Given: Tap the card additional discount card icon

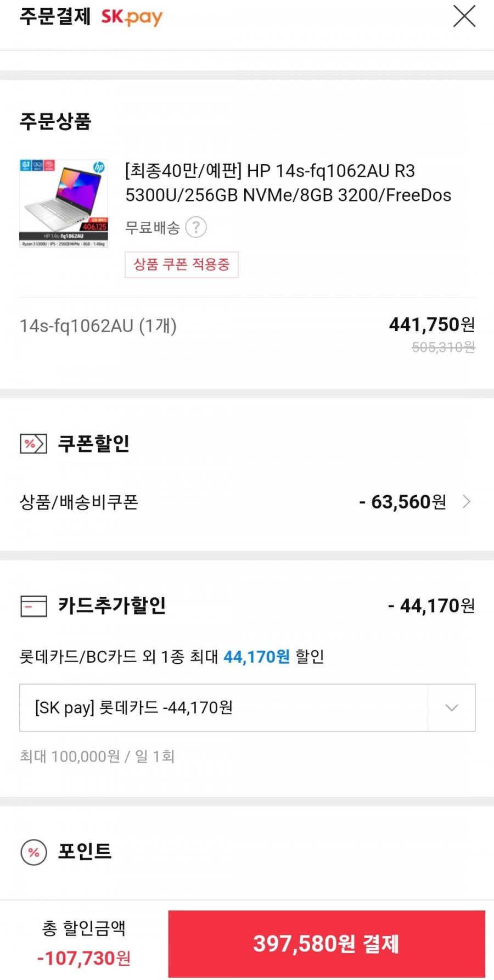Looking at the screenshot, I should [33, 606].
